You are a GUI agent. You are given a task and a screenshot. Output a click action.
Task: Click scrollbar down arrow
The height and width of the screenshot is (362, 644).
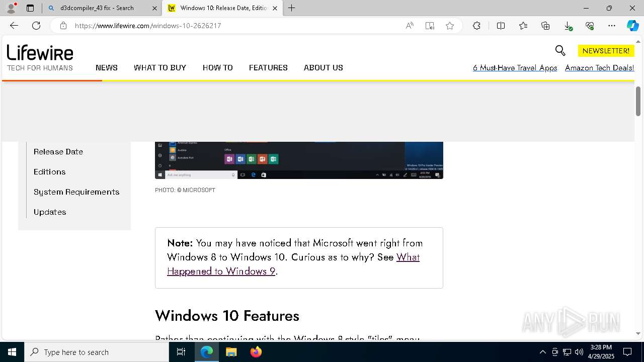point(638,333)
